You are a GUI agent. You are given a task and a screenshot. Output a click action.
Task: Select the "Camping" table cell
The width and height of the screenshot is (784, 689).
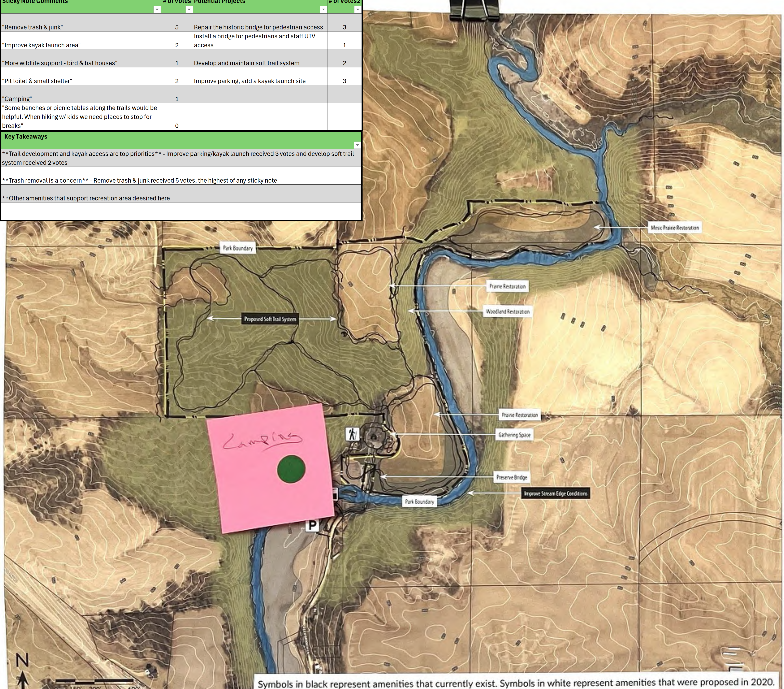[81, 94]
